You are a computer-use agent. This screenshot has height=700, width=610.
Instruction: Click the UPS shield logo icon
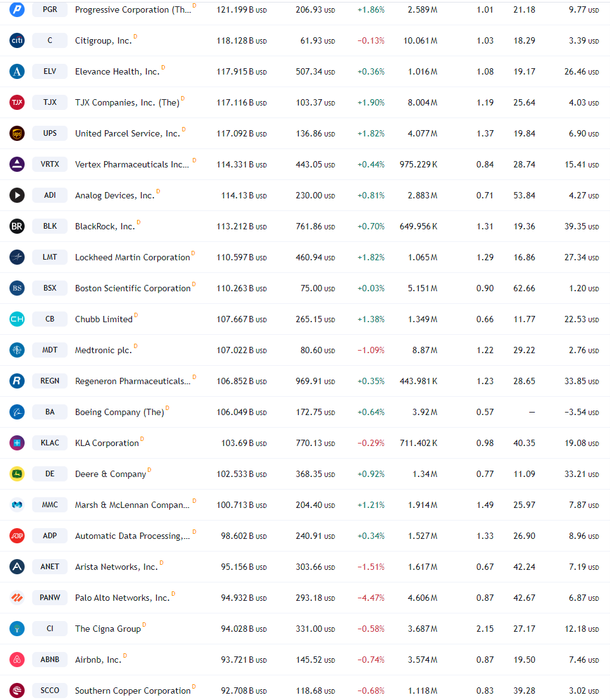click(17, 133)
